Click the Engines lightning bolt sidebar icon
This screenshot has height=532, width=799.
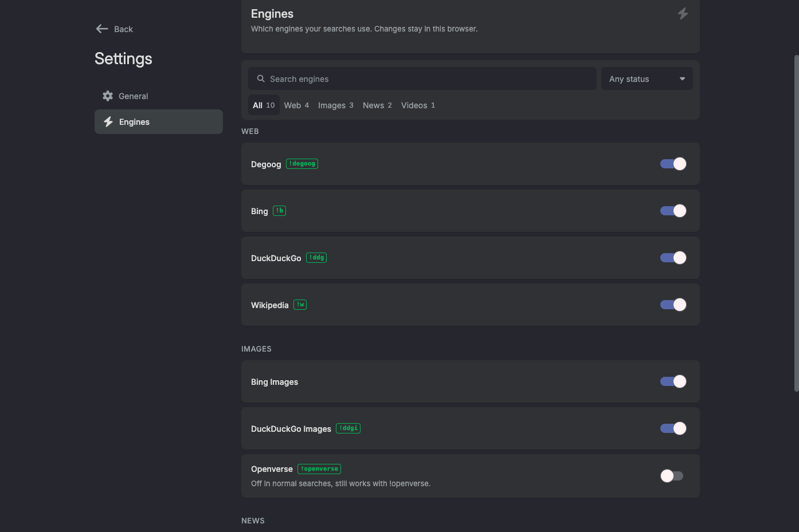(x=108, y=121)
